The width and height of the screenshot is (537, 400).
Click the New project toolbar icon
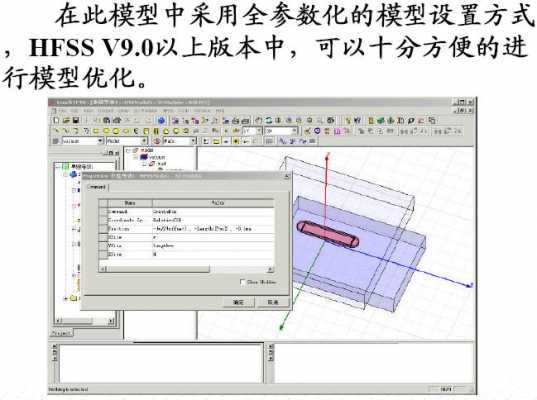(x=56, y=120)
